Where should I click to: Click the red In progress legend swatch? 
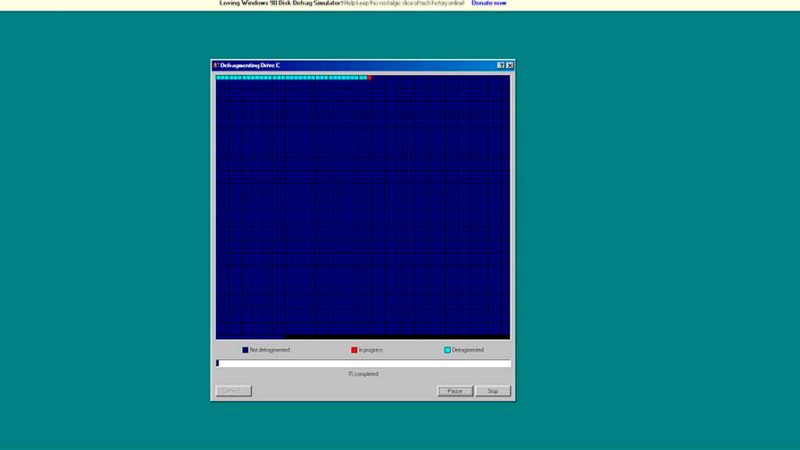click(x=354, y=350)
